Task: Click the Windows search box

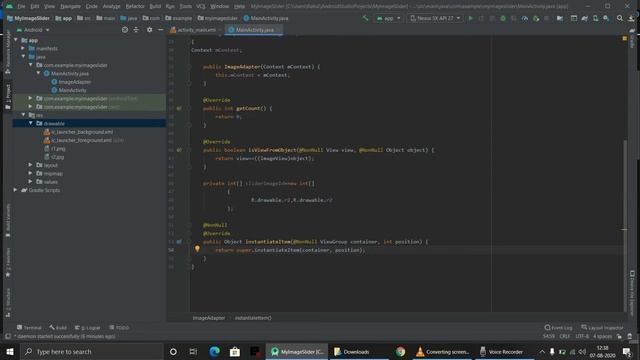Action: pos(92,351)
